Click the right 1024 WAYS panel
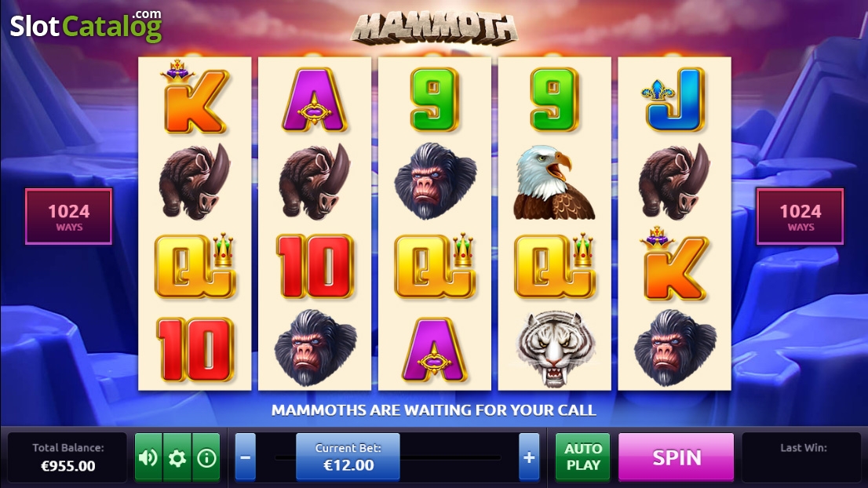 click(x=800, y=217)
